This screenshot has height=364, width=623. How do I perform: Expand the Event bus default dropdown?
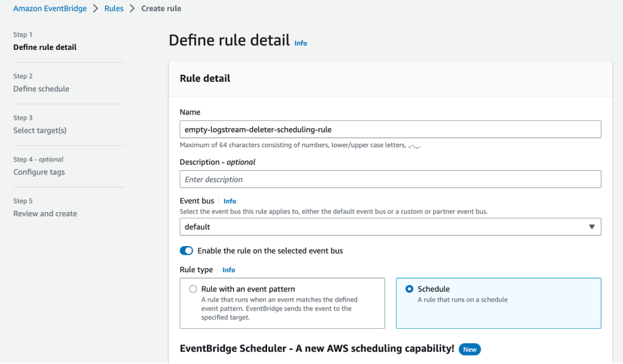[390, 227]
